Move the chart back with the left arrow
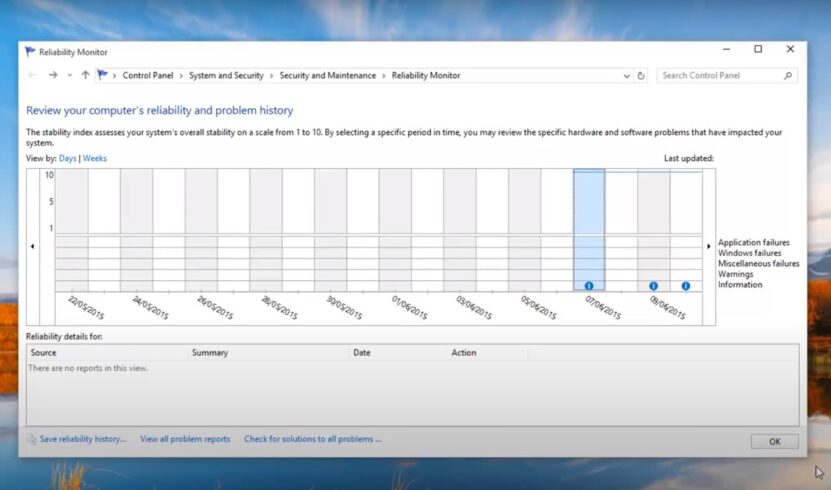 (32, 246)
